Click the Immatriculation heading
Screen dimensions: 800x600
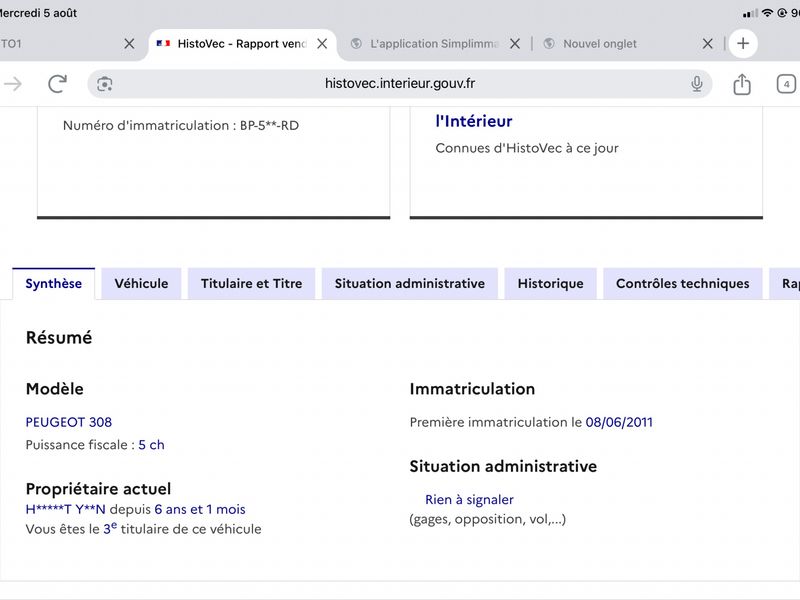(x=472, y=389)
